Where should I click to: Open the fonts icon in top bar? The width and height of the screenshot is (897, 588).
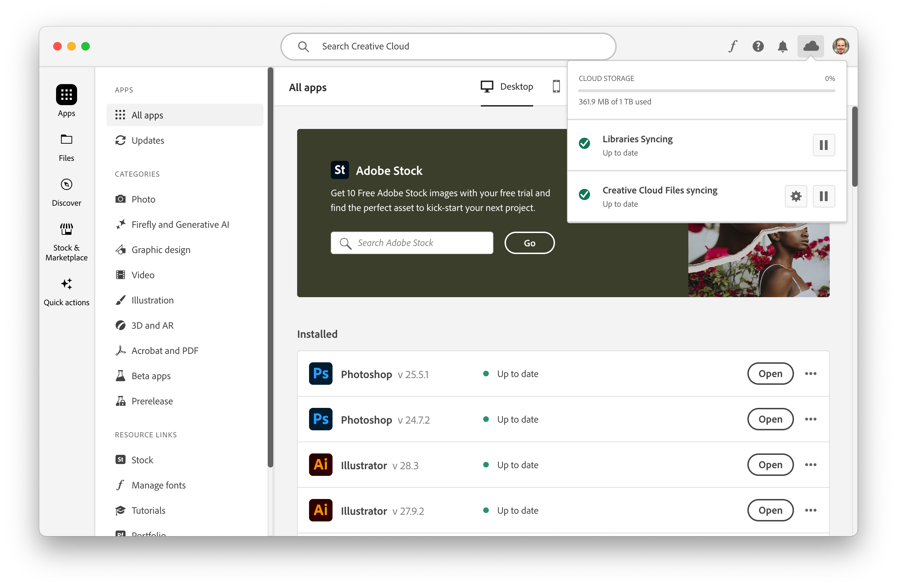(x=733, y=46)
